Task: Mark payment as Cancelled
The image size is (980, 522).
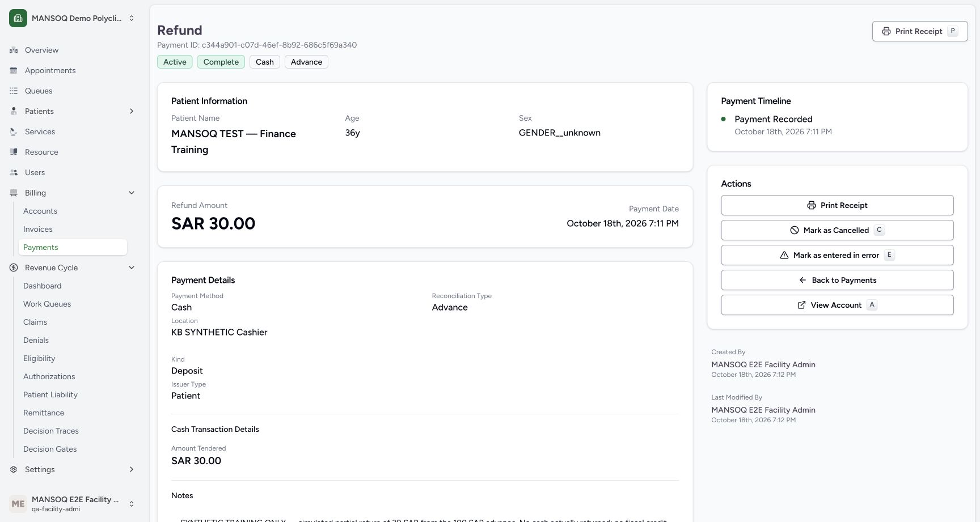Action: pyautogui.click(x=837, y=230)
